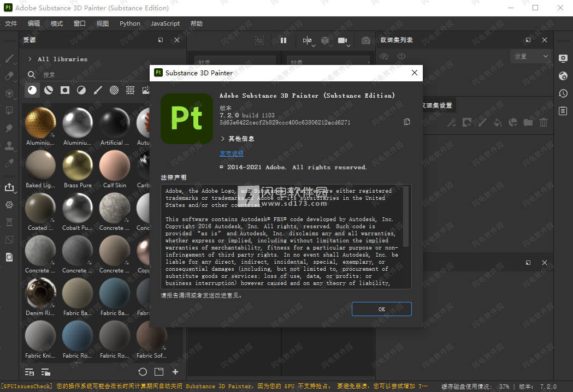Click the trash icon in texture set settings

tap(544, 122)
